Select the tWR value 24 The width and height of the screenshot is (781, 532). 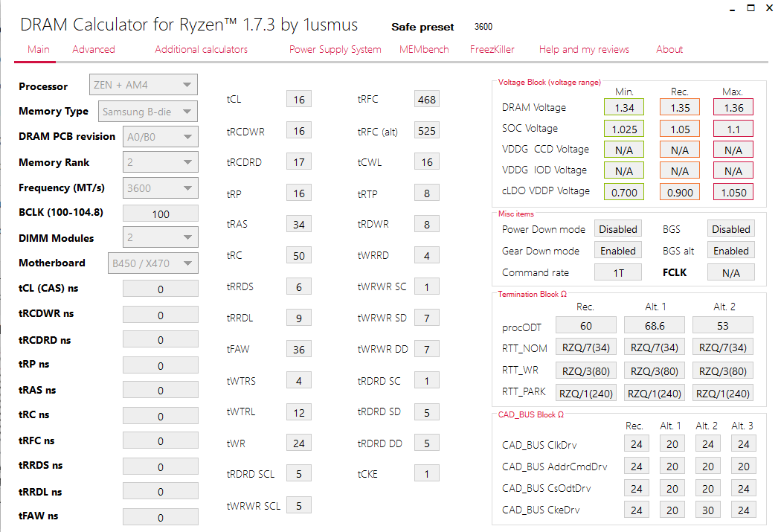tap(299, 443)
